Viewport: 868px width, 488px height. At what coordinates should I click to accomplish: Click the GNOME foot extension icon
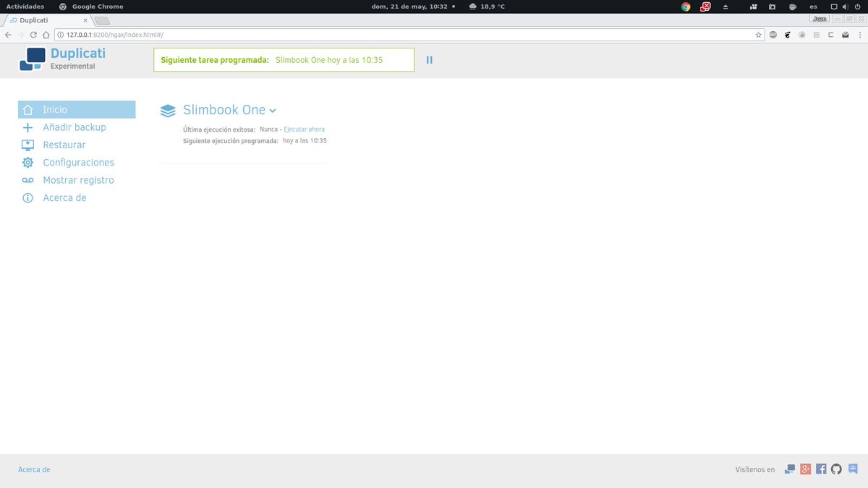pyautogui.click(x=788, y=35)
